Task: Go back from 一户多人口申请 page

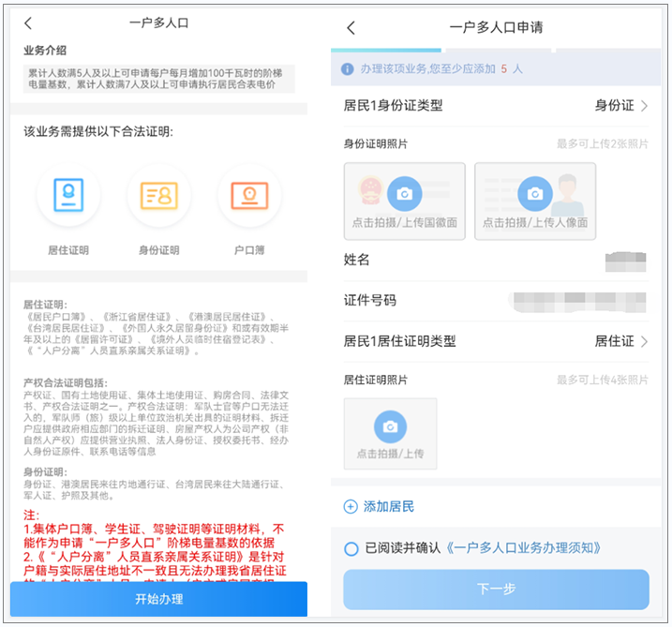Action: (351, 28)
